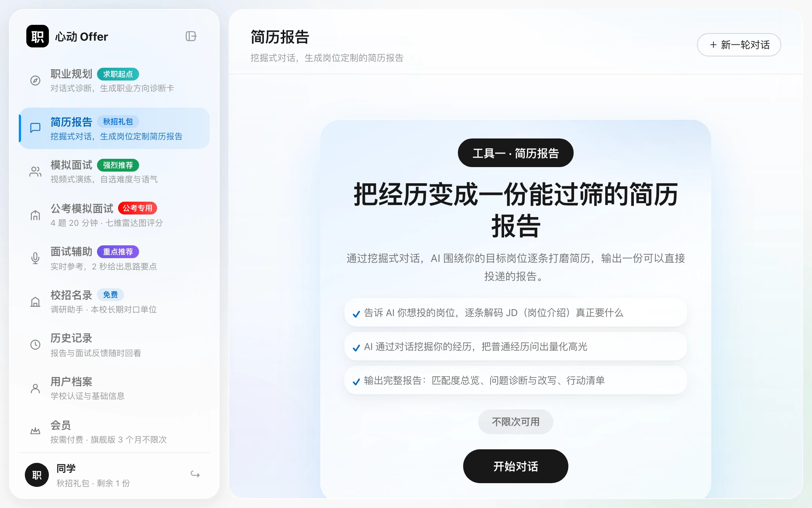The width and height of the screenshot is (812, 508).
Task: Click the crown icon beside 会员
Action: pyautogui.click(x=35, y=431)
